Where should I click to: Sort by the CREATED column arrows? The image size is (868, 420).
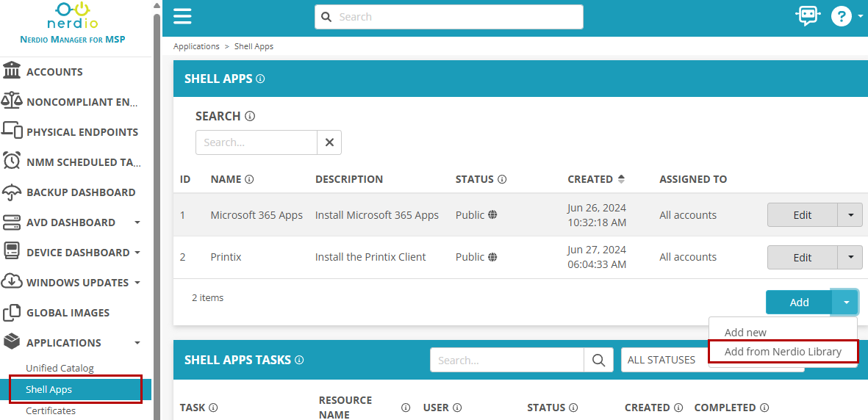(621, 179)
